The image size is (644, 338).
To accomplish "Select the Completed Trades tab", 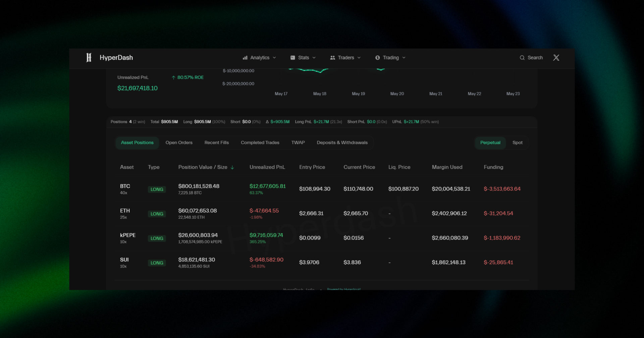I will click(x=260, y=143).
